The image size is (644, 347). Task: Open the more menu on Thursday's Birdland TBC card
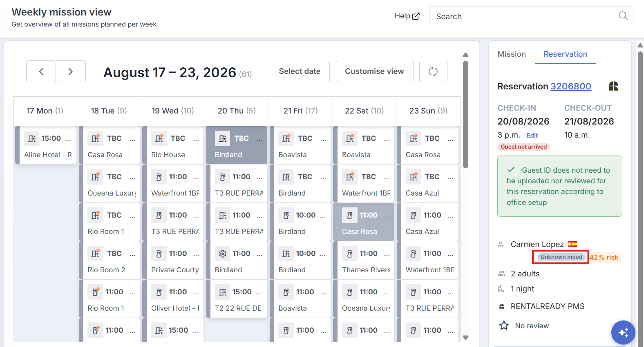259,139
